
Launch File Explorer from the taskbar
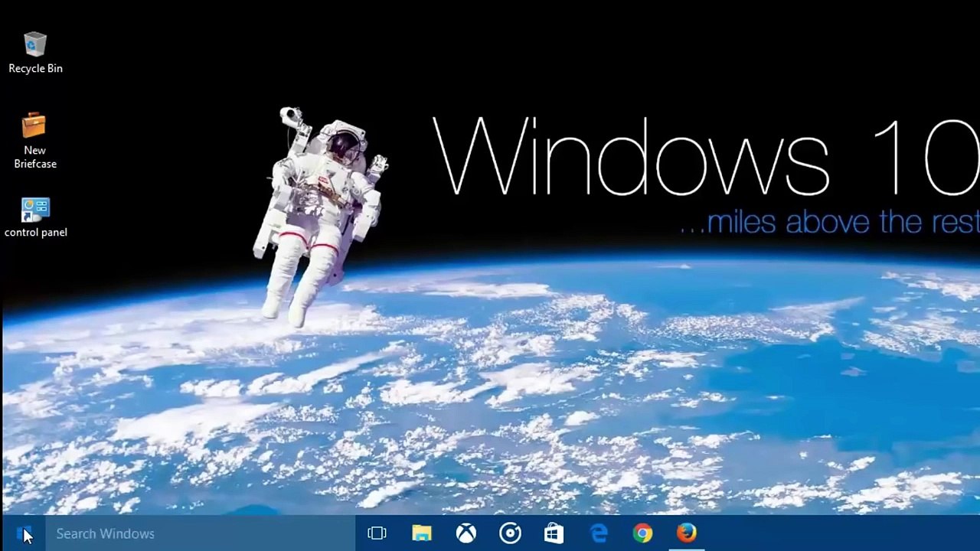[x=422, y=533]
